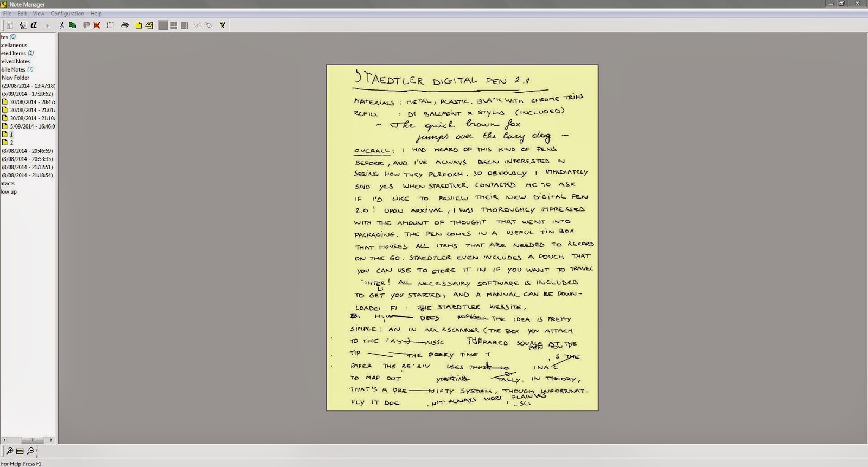Switch to thumbnail grid view
Screen dimensions: 868x467
[174, 25]
